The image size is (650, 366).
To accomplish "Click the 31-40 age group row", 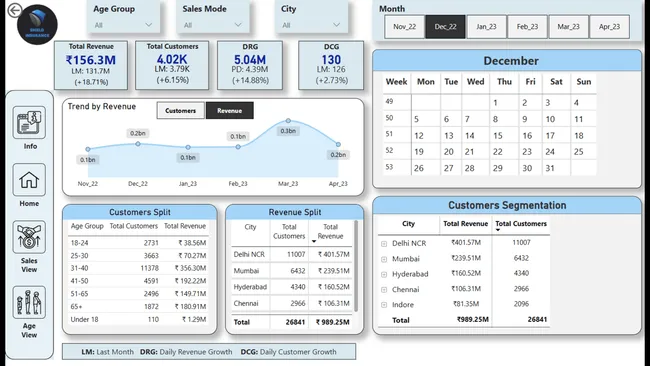I will coord(138,268).
